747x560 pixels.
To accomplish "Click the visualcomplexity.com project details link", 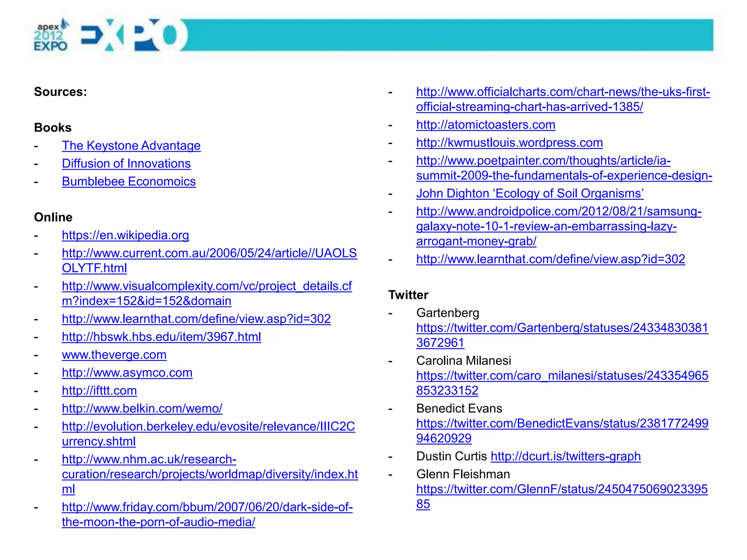I will pyautogui.click(x=206, y=286).
